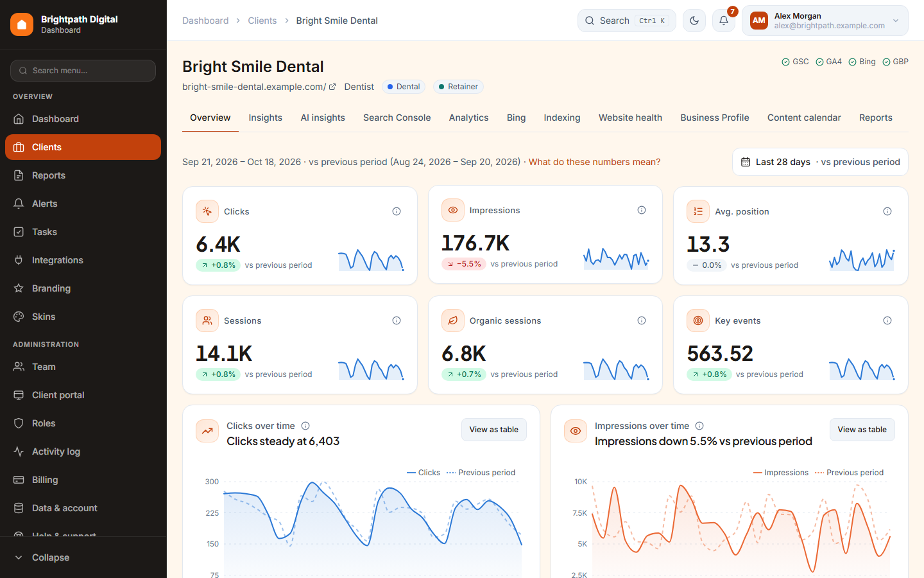Toggle Clicks series in chart legend
Viewport: 924px width, 578px height.
[x=424, y=473]
